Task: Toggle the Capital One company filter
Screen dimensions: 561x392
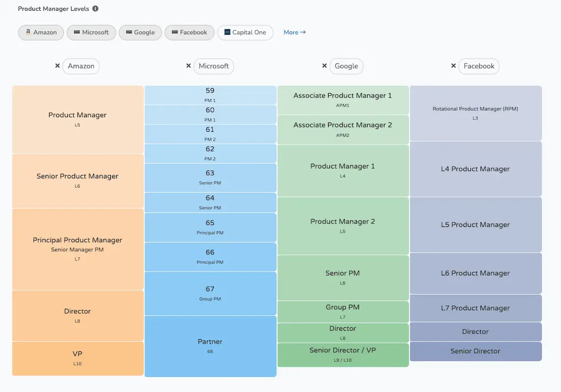Action: [245, 32]
